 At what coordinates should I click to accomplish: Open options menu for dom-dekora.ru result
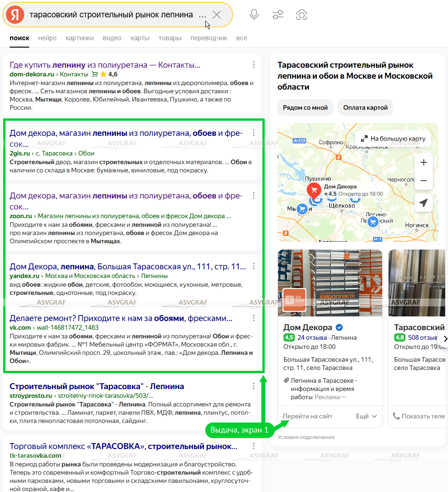click(254, 64)
